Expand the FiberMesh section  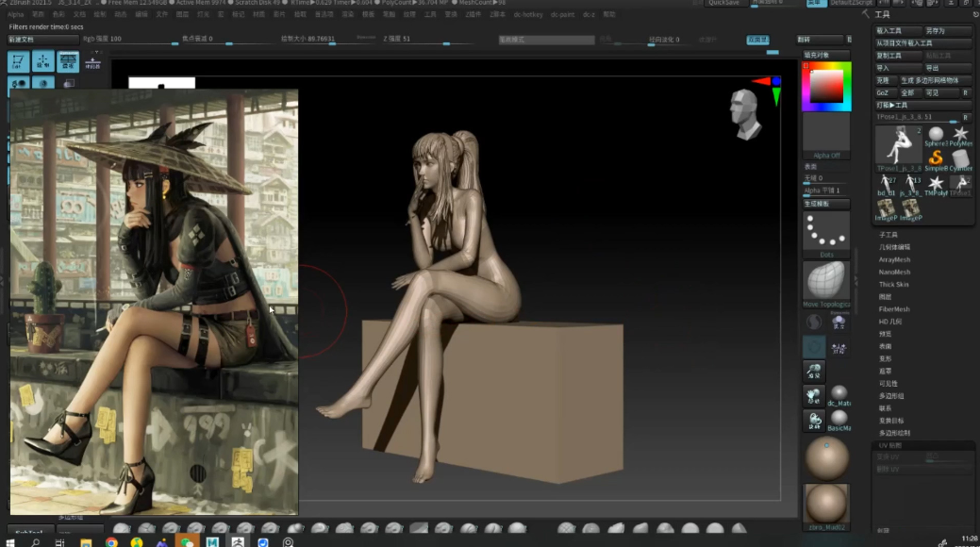pyautogui.click(x=894, y=309)
